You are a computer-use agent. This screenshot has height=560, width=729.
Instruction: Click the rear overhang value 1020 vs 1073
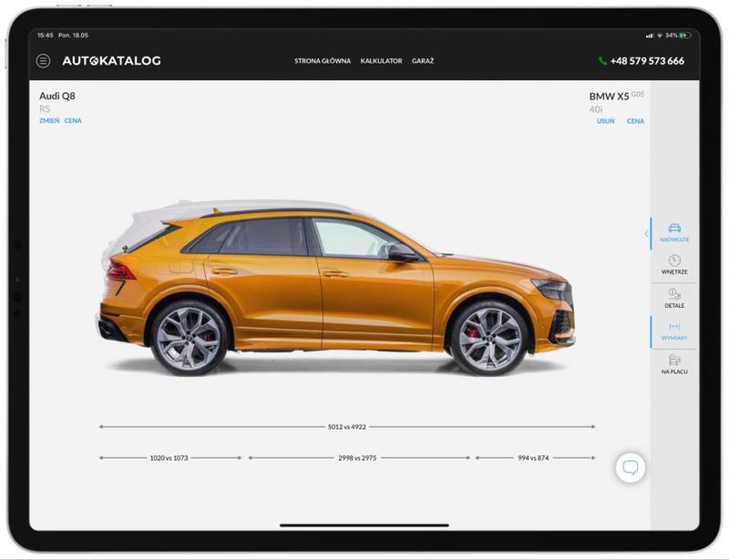coord(169,458)
